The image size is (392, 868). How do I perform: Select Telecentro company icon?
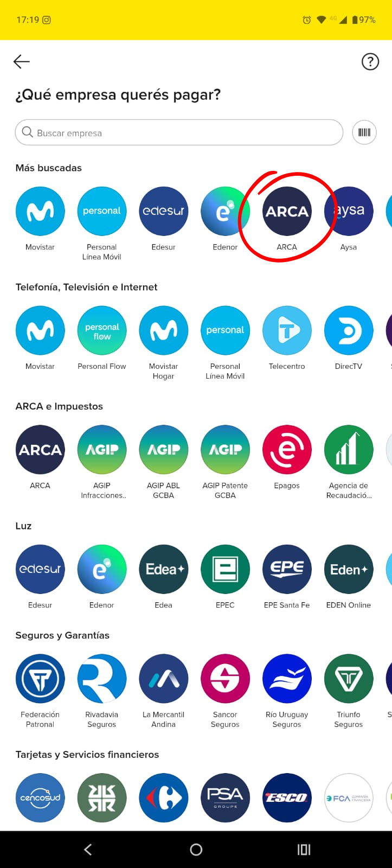point(287,331)
